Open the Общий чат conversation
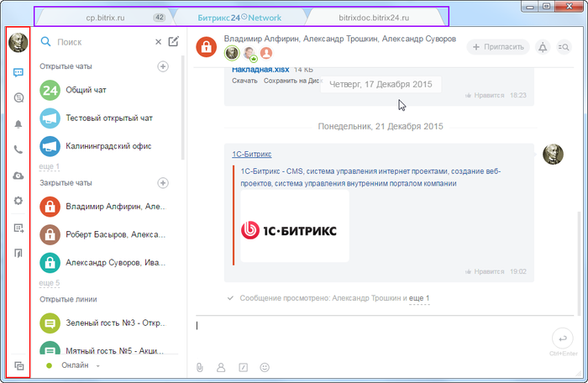 pos(104,91)
